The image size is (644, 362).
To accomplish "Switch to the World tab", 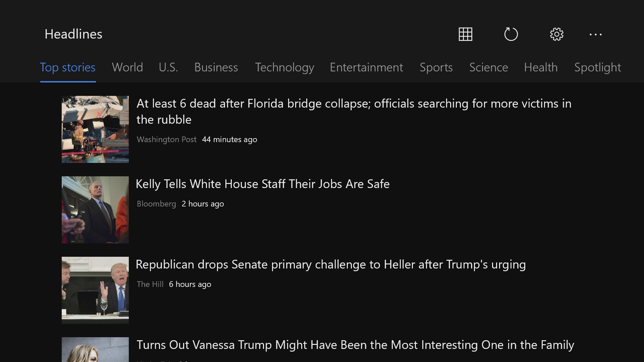I will (x=127, y=67).
